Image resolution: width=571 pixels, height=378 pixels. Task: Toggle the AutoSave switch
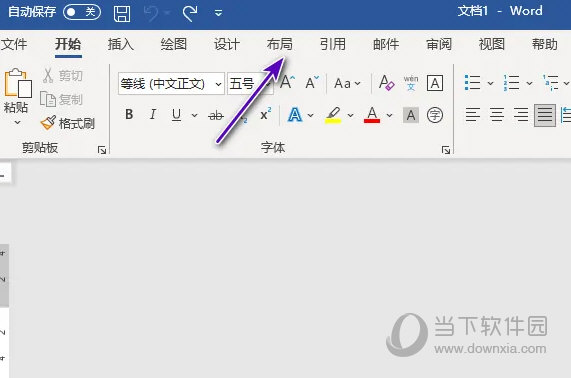click(x=82, y=12)
